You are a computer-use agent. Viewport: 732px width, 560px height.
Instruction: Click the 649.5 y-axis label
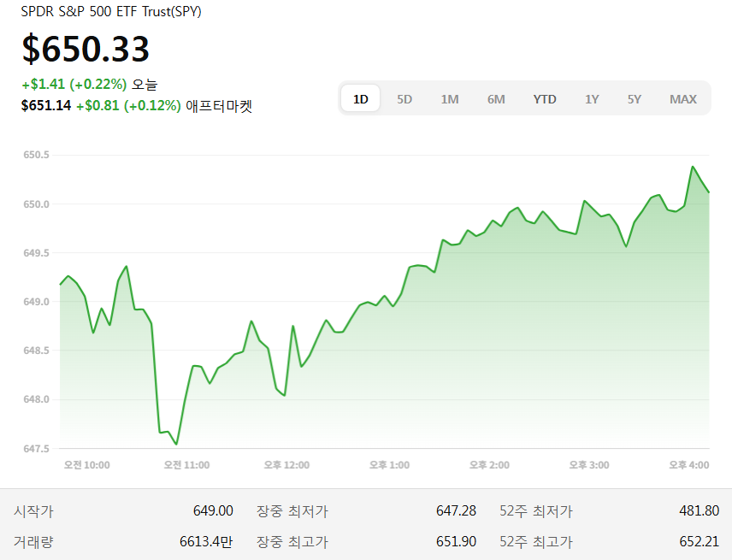pyautogui.click(x=37, y=253)
